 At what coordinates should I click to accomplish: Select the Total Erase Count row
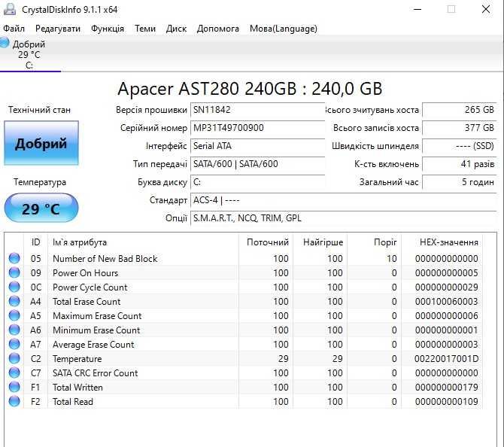(244, 301)
